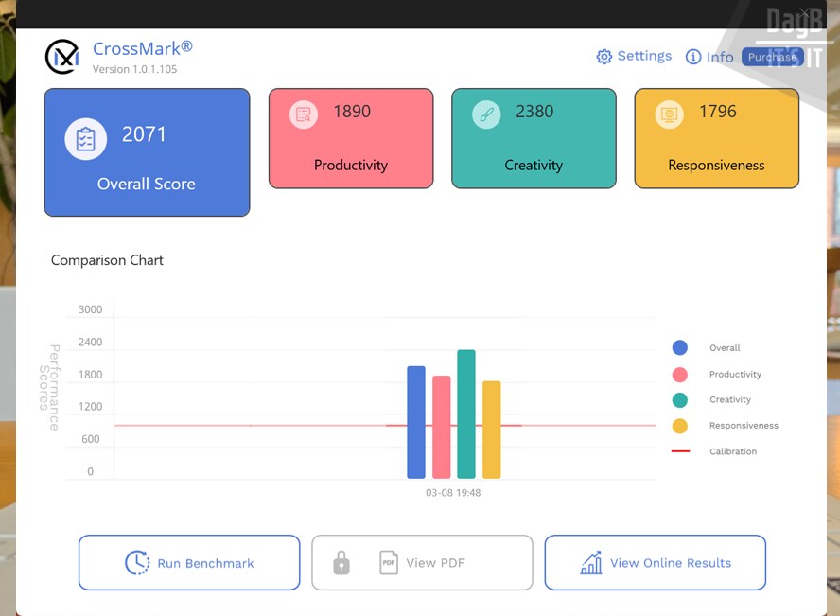The height and width of the screenshot is (616, 840).
Task: Select the Overall Score 2071 card
Action: pos(147,152)
